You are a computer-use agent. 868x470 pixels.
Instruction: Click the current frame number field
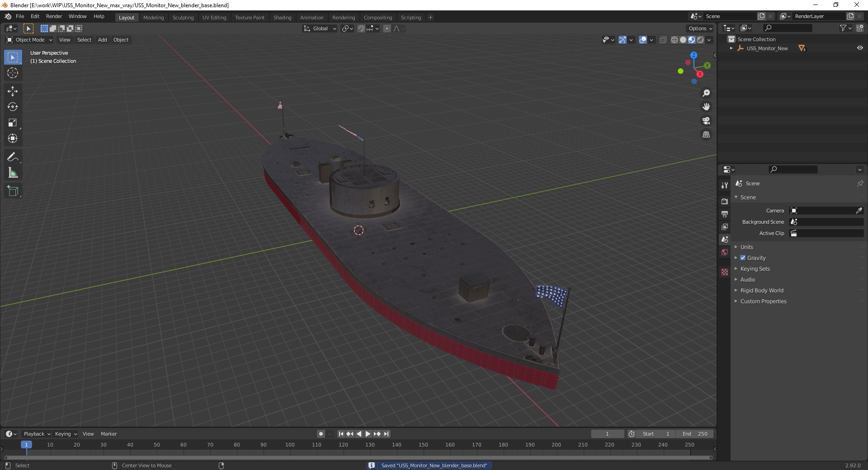pos(607,434)
